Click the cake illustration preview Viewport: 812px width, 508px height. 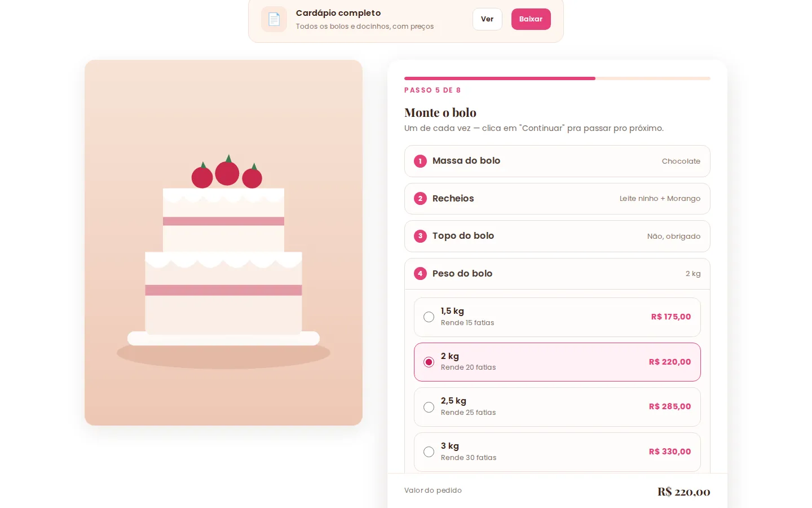point(223,243)
